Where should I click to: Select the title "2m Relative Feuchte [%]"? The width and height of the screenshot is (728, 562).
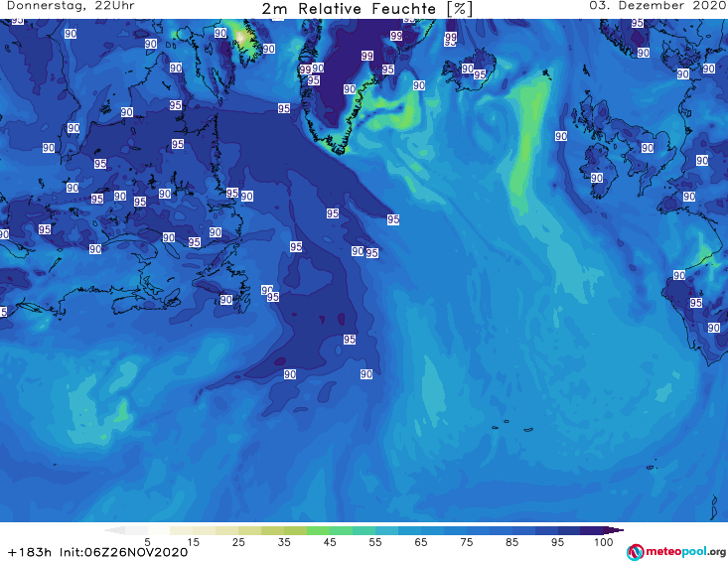(x=366, y=9)
